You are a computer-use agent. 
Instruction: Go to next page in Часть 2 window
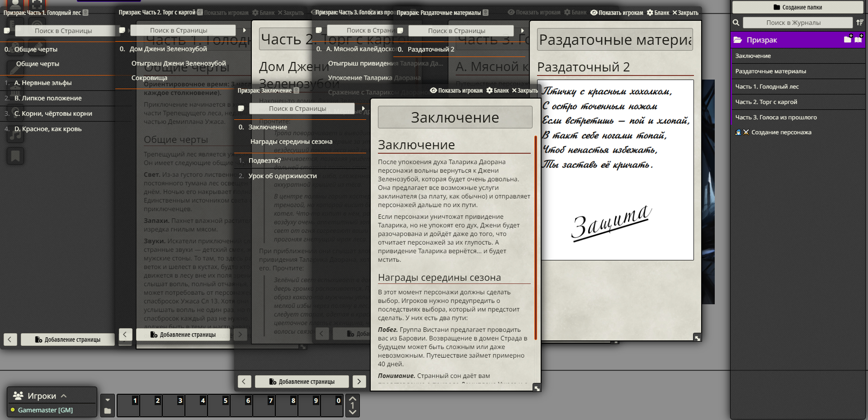(240, 335)
